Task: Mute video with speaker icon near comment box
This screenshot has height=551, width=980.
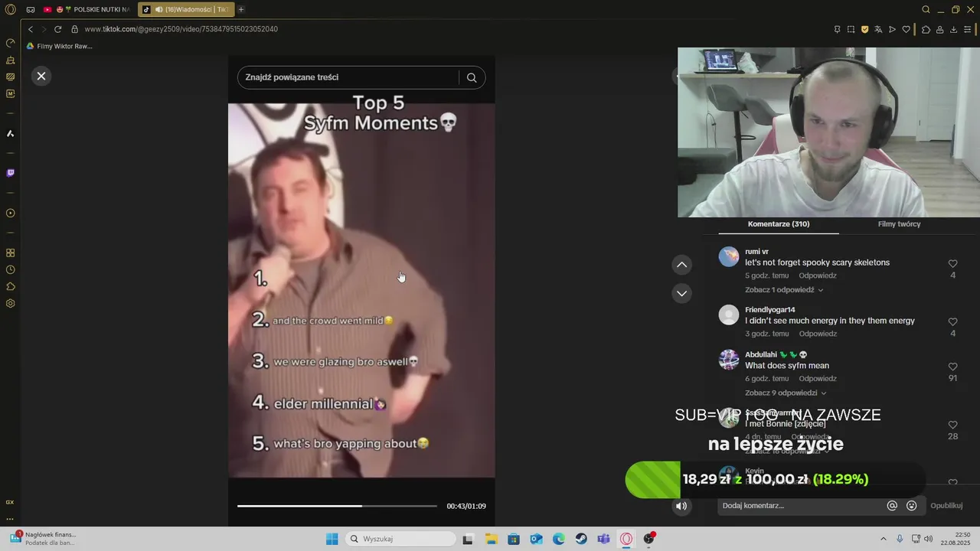Action: click(x=681, y=506)
